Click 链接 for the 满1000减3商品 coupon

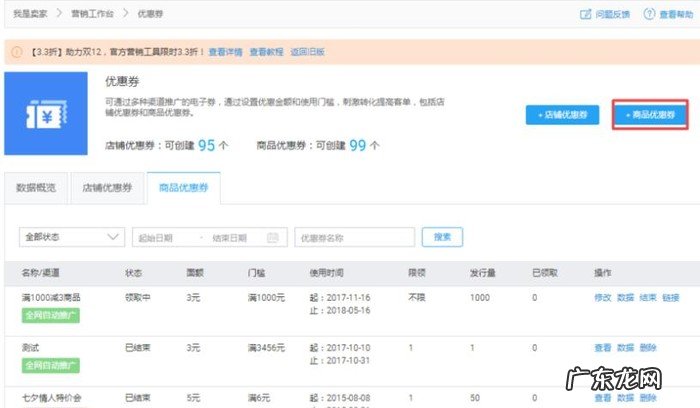671,298
